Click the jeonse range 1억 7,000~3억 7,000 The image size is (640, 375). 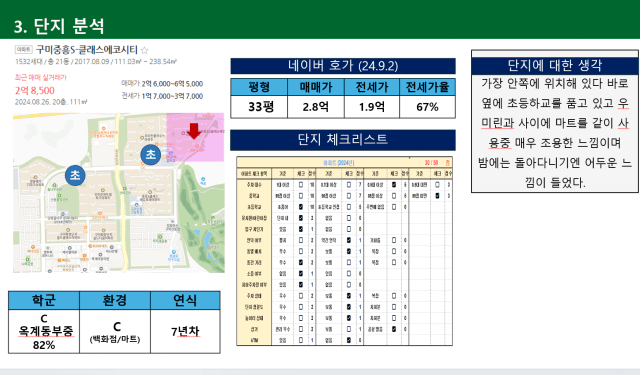tap(172, 96)
